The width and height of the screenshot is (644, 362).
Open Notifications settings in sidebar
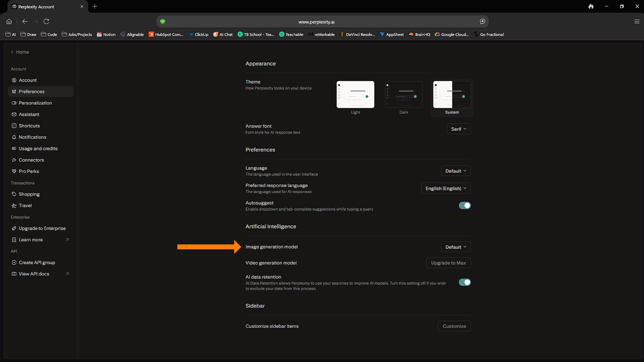pos(32,137)
